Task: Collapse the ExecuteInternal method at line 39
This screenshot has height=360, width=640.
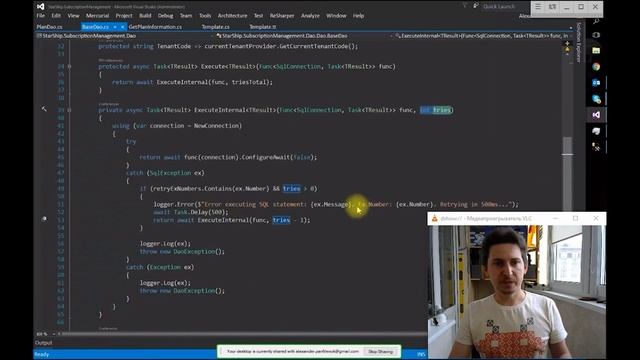Action: pyautogui.click(x=69, y=110)
